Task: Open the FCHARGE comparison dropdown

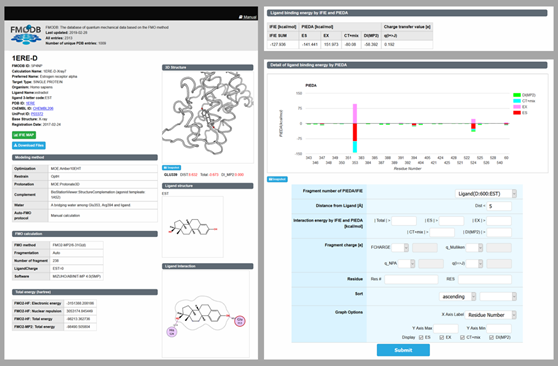Action: click(x=400, y=247)
